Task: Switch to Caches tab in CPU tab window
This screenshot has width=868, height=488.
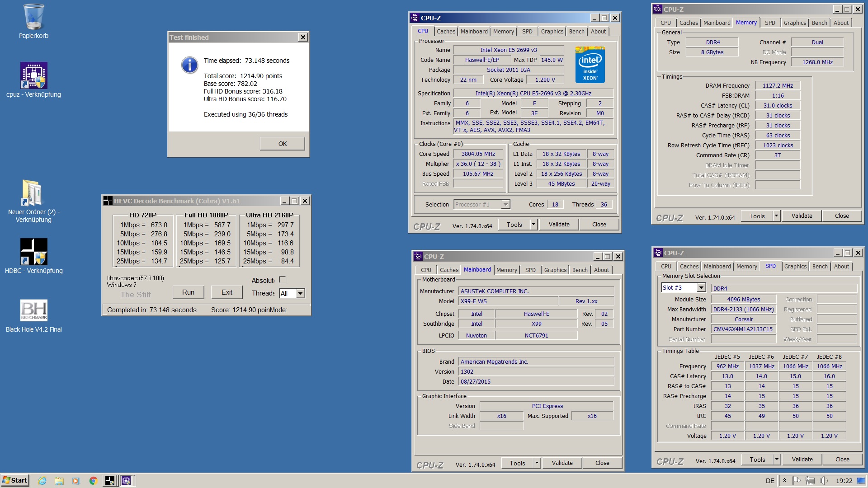Action: [x=446, y=31]
